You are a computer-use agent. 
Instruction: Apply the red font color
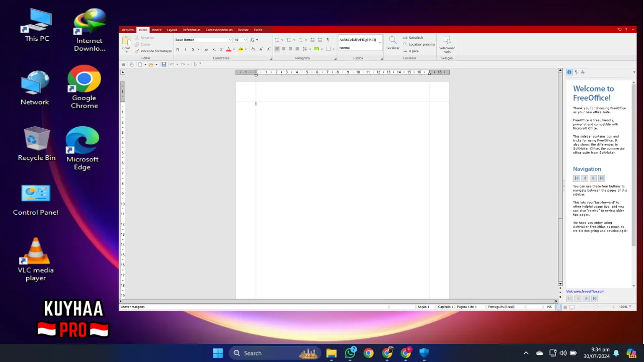228,49
